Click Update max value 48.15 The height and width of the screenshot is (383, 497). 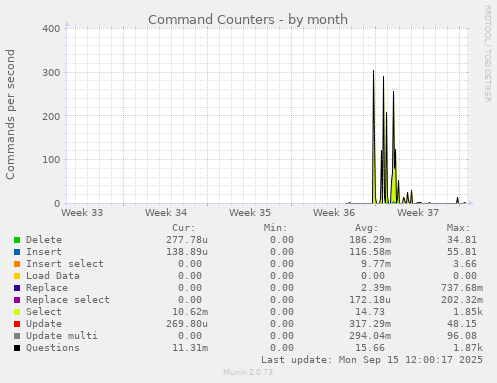(462, 324)
